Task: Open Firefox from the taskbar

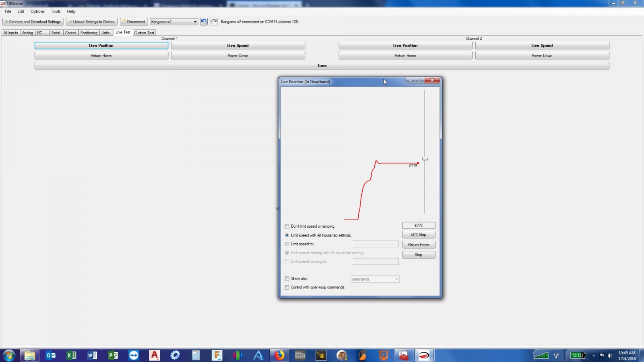Action: pos(279,355)
